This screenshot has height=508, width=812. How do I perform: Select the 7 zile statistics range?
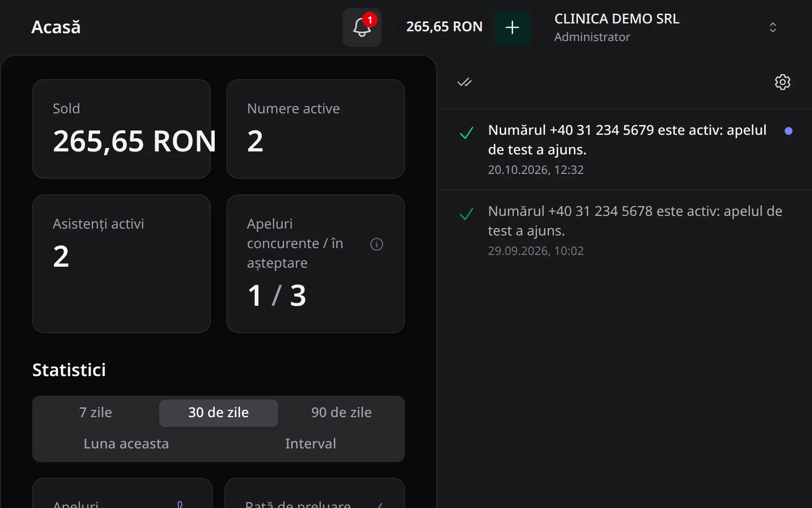click(96, 413)
